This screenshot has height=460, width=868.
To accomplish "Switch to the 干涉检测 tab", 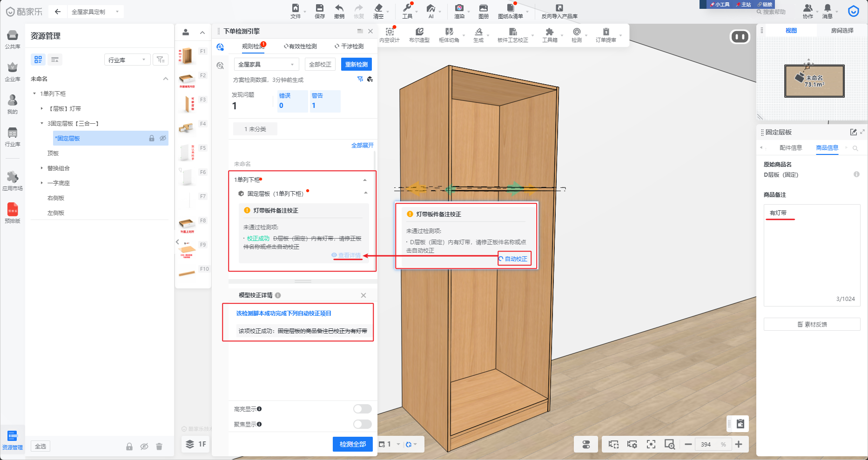I will click(x=349, y=46).
